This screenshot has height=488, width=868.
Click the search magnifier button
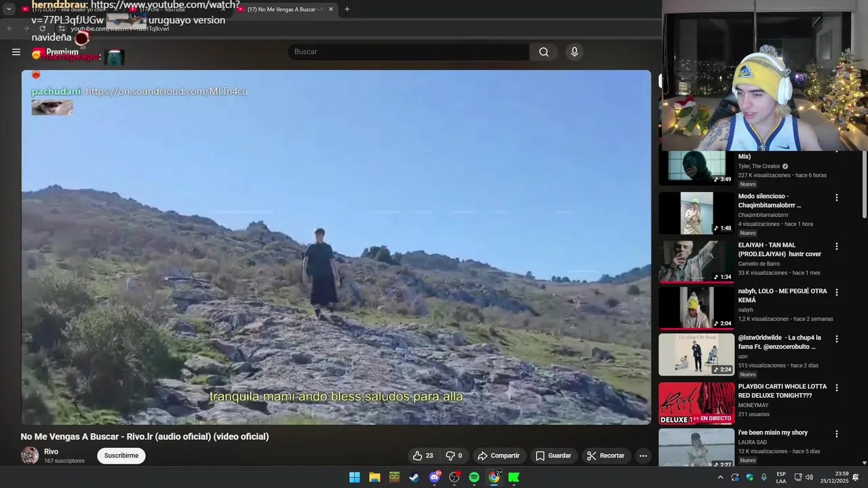[x=544, y=52]
